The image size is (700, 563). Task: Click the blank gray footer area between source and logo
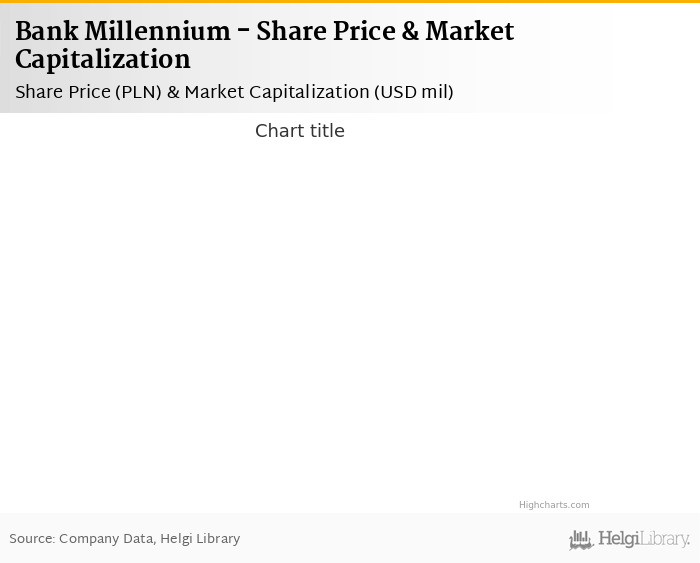(x=400, y=539)
